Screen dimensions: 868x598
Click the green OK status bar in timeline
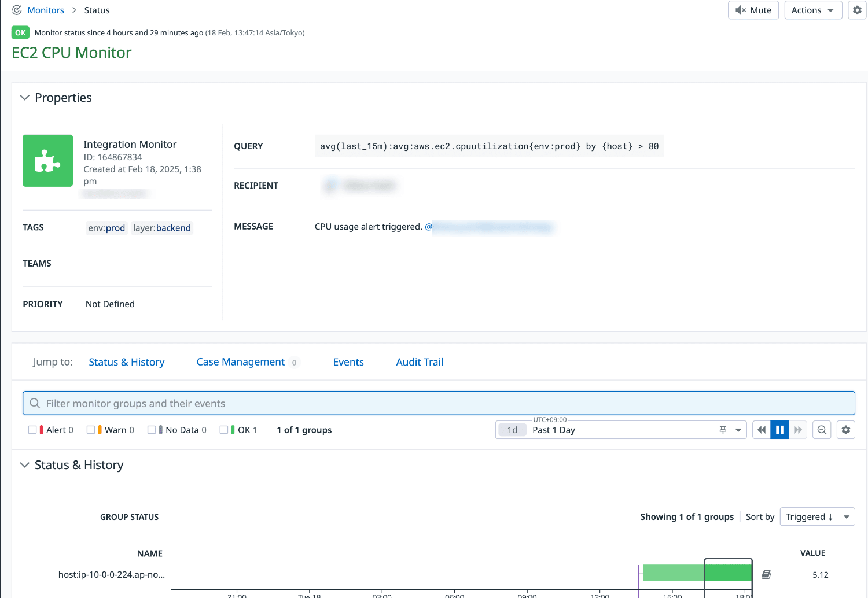697,573
